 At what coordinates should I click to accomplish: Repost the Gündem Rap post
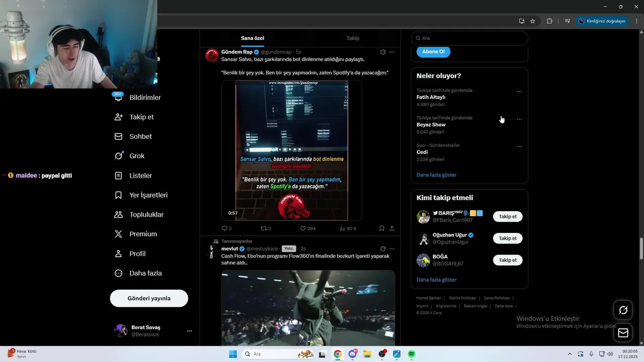pos(266,228)
